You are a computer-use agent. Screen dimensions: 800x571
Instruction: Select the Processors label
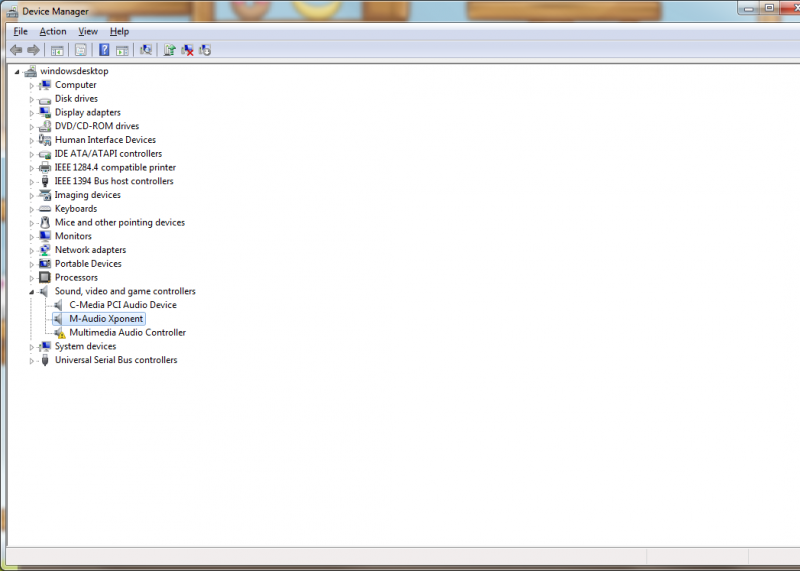tap(77, 278)
